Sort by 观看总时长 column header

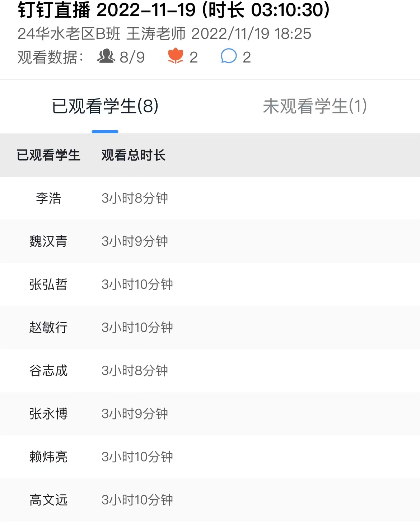tap(134, 155)
